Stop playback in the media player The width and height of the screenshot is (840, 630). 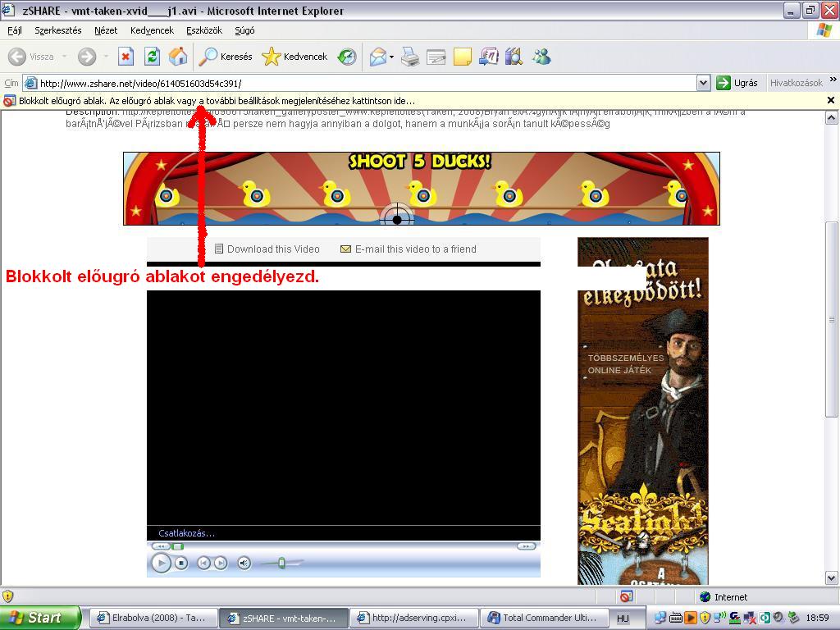click(x=181, y=563)
